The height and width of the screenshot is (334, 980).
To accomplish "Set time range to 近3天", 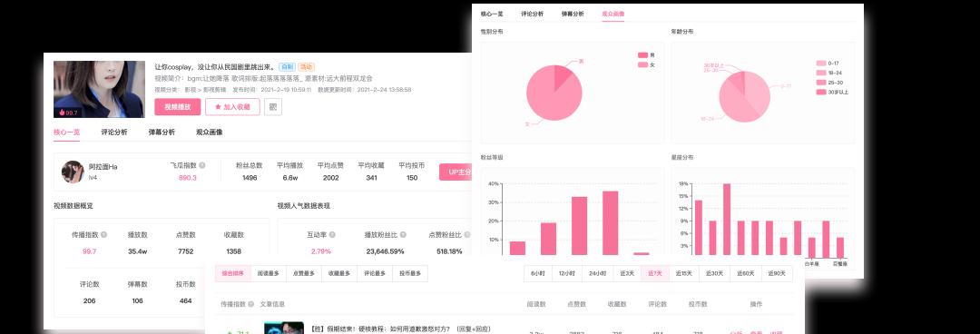I will click(x=626, y=273).
